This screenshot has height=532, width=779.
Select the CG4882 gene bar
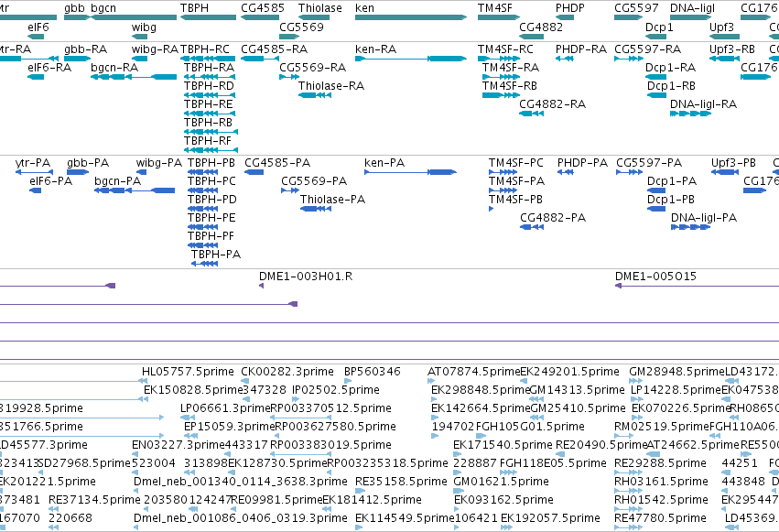[x=532, y=37]
